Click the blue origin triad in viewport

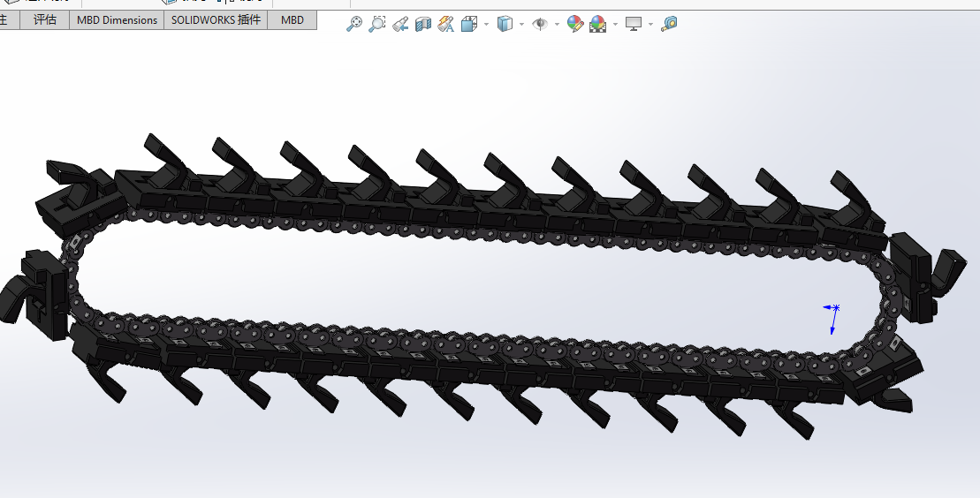point(833,319)
